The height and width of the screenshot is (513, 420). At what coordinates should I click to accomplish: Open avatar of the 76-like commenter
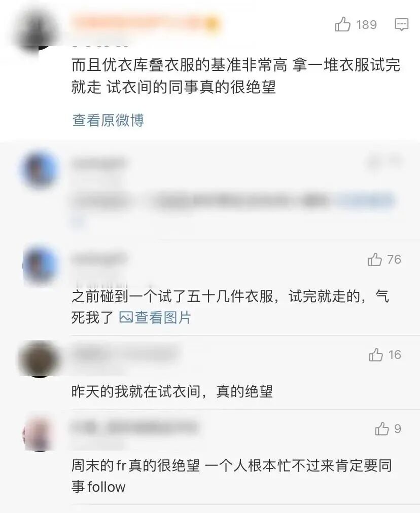tap(40, 266)
